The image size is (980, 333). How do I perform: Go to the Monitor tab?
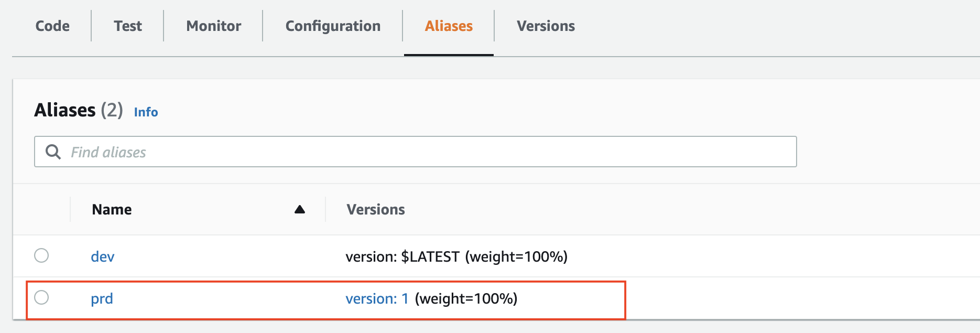coord(214,26)
